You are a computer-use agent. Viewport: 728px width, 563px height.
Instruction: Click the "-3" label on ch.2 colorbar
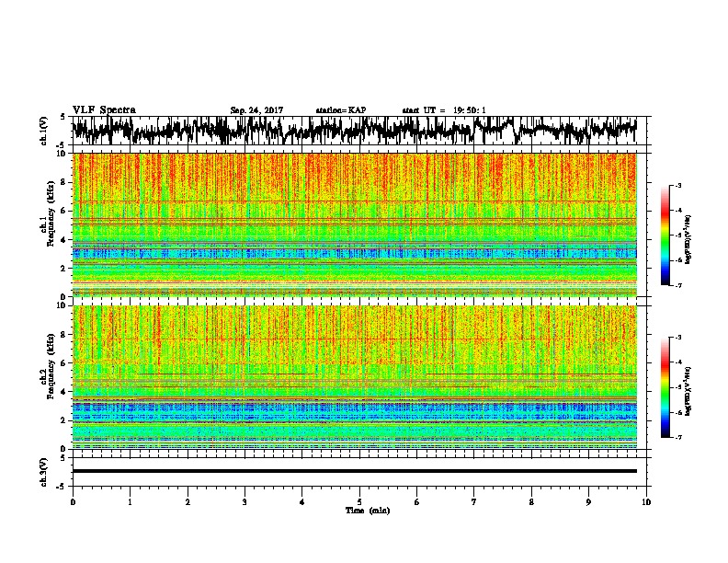click(678, 338)
